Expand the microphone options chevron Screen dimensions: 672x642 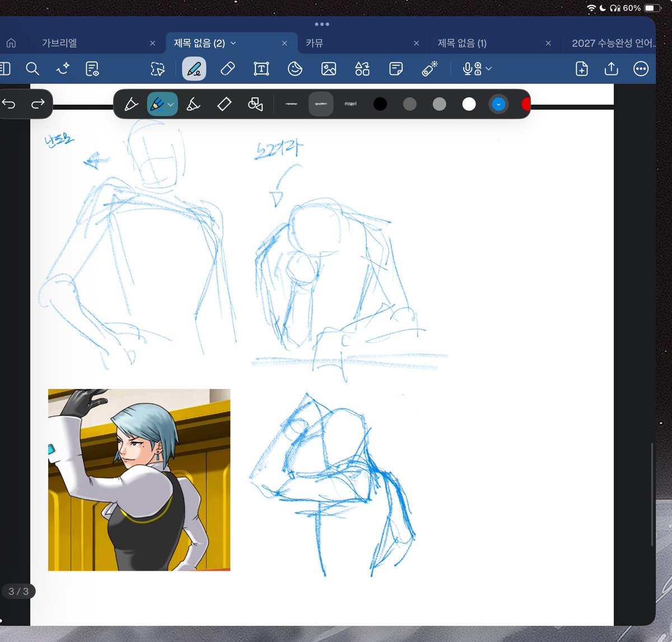pyautogui.click(x=488, y=68)
